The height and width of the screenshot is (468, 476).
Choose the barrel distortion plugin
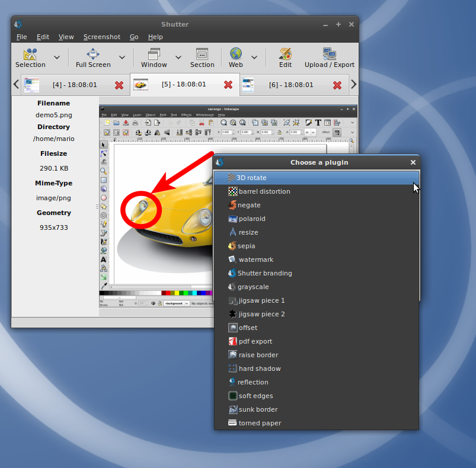[264, 191]
